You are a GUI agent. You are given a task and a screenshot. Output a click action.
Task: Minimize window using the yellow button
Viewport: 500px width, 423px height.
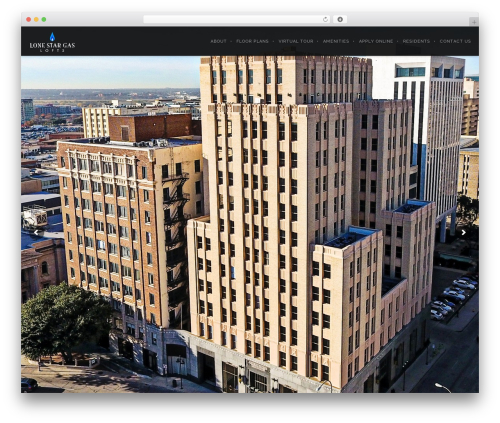pos(36,19)
